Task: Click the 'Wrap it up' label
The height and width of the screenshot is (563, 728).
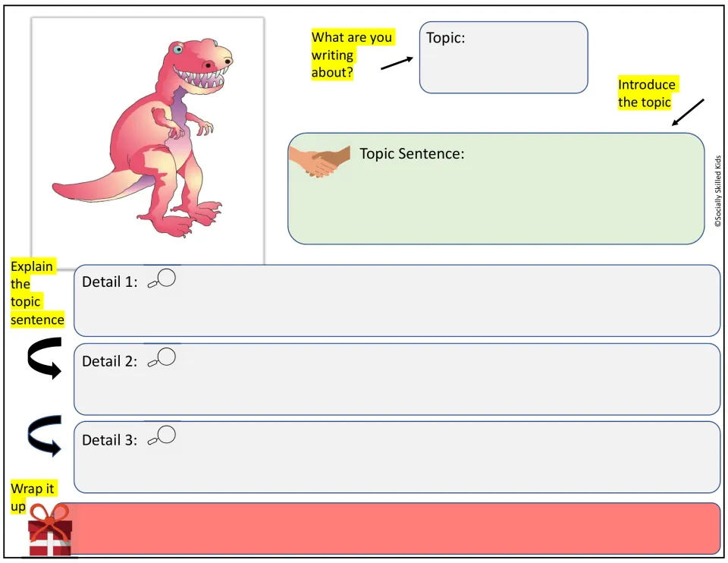Action: [x=33, y=497]
